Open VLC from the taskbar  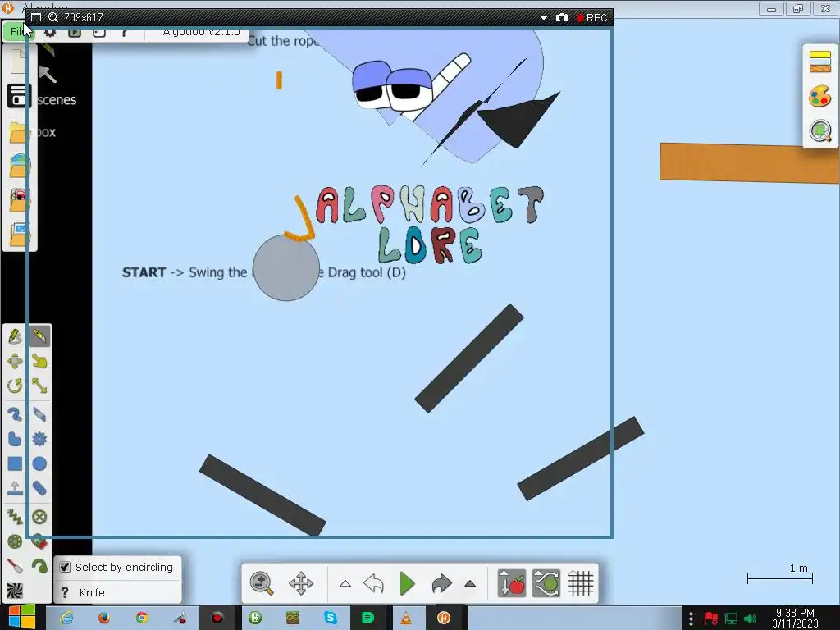406,618
